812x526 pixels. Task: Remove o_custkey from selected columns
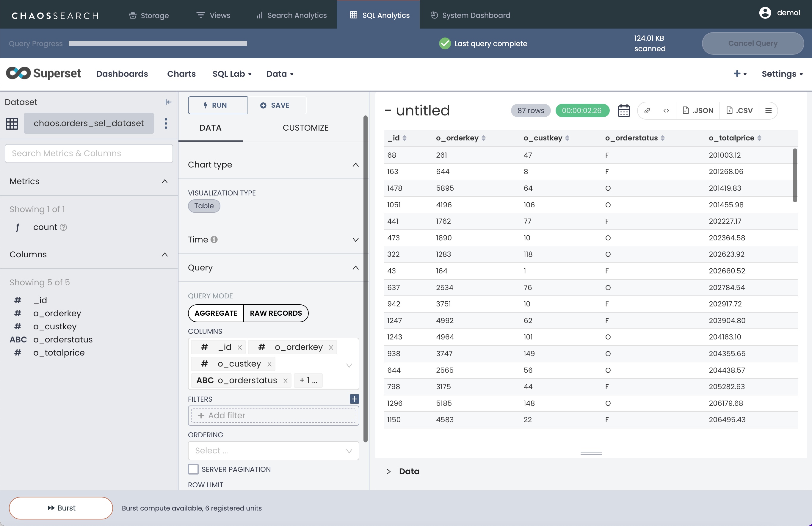[269, 364]
